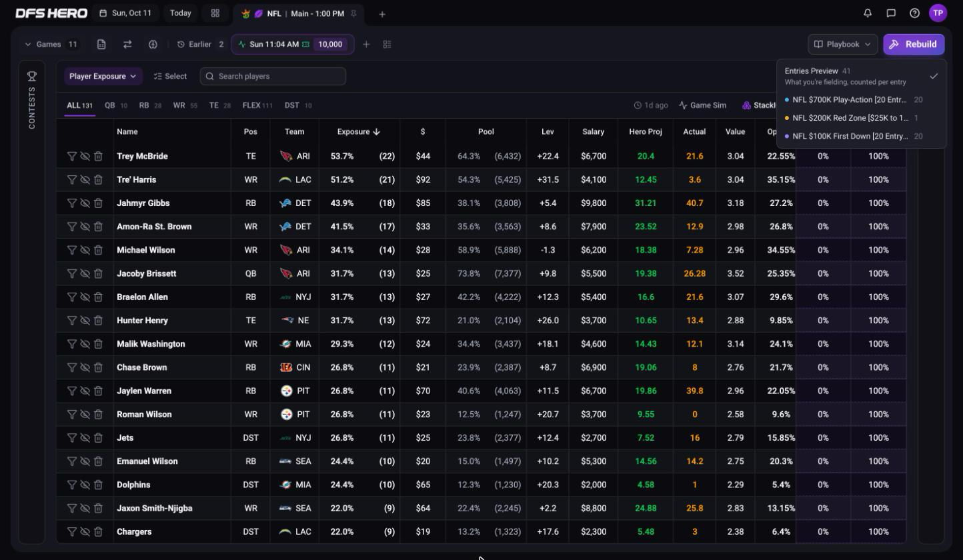Open the Game Sim link
963x560 pixels.
[x=702, y=105]
